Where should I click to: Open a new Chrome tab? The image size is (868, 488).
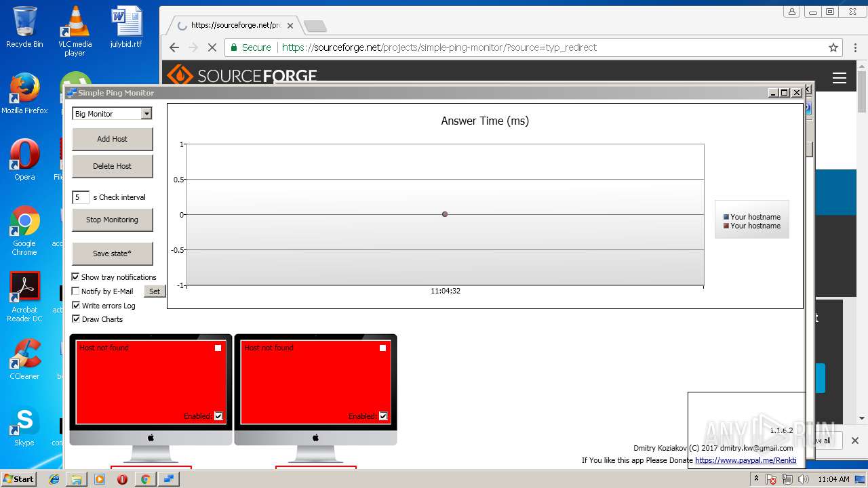(315, 26)
